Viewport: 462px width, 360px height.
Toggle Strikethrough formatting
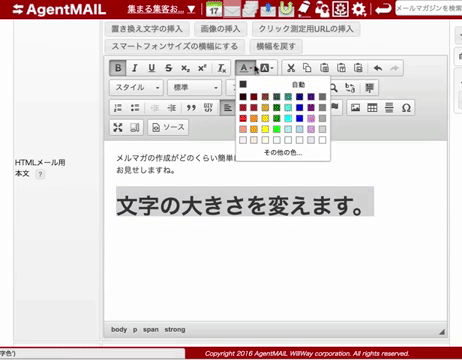(169, 68)
